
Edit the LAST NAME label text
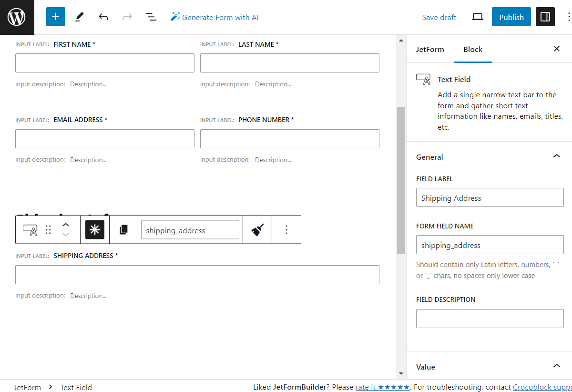(x=256, y=44)
